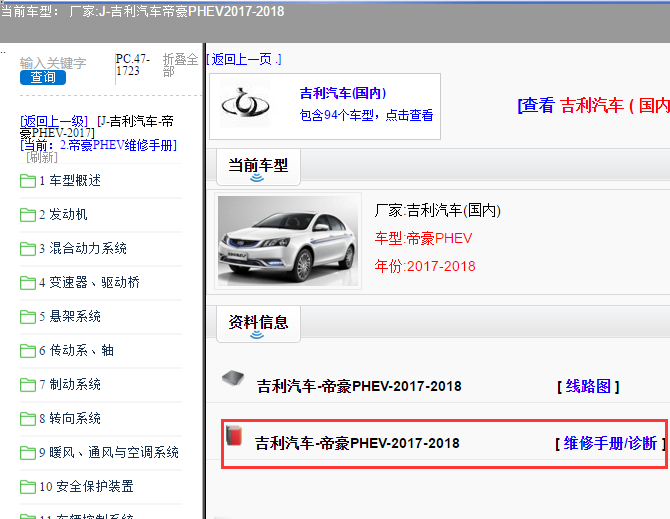Click 年份:2017-2018 text

(x=425, y=267)
